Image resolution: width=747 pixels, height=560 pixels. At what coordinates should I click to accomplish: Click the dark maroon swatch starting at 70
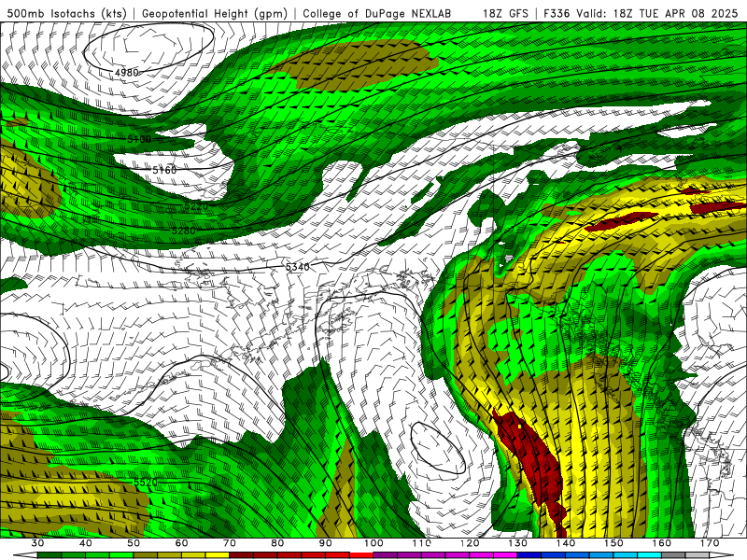pyautogui.click(x=242, y=555)
